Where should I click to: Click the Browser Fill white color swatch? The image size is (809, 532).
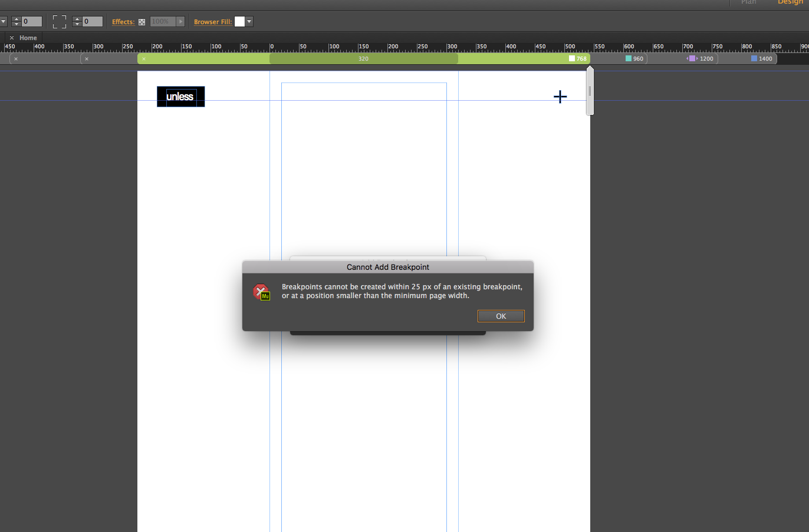pos(239,22)
